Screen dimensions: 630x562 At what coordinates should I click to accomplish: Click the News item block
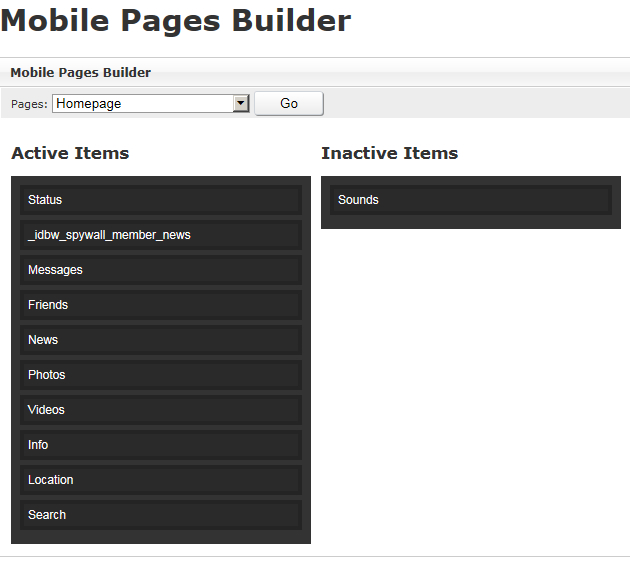[160, 340]
